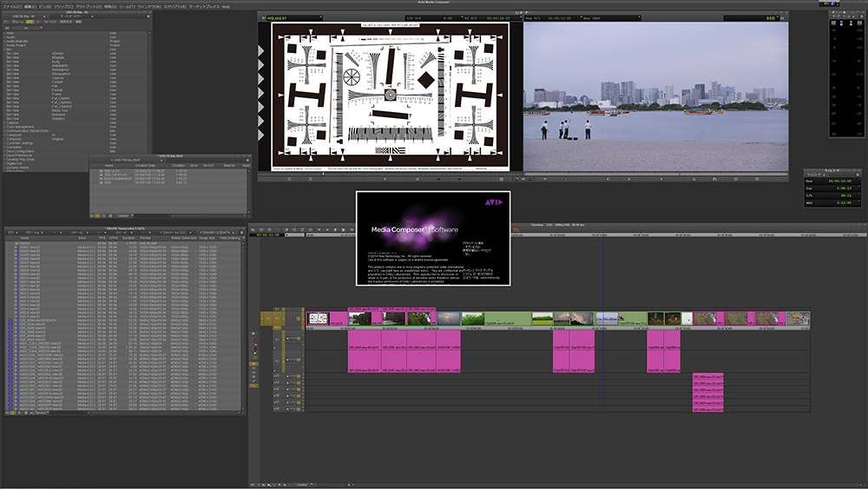Open timeline Fast Menu at bottom-left of timeline

[253, 485]
